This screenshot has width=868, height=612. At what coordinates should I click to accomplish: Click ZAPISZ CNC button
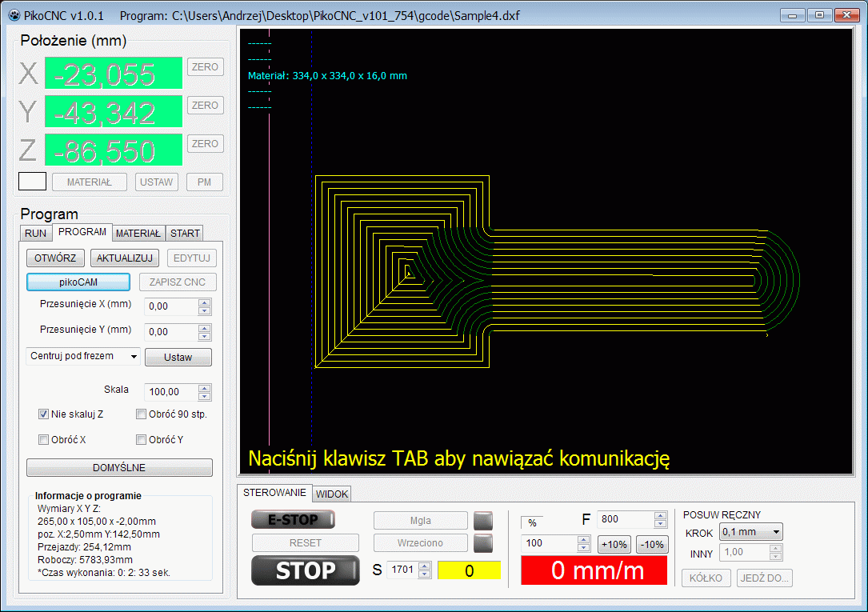click(x=178, y=282)
